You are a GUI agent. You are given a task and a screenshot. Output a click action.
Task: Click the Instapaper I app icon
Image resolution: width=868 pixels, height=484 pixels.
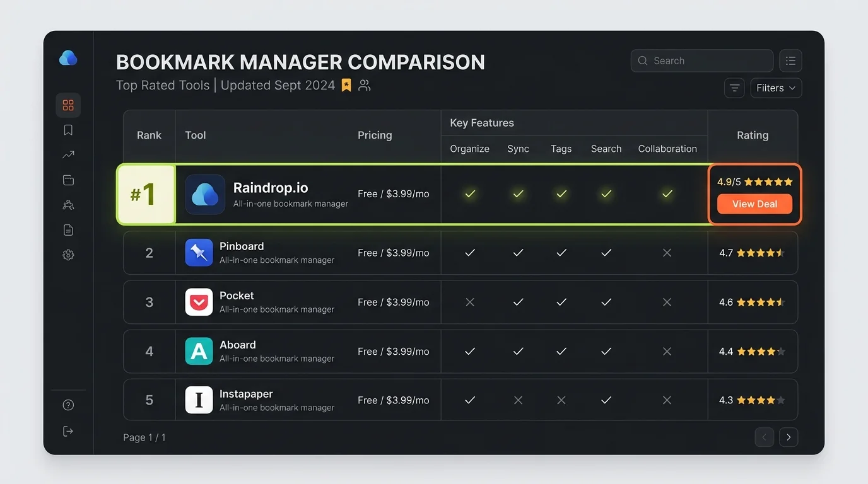click(x=199, y=400)
